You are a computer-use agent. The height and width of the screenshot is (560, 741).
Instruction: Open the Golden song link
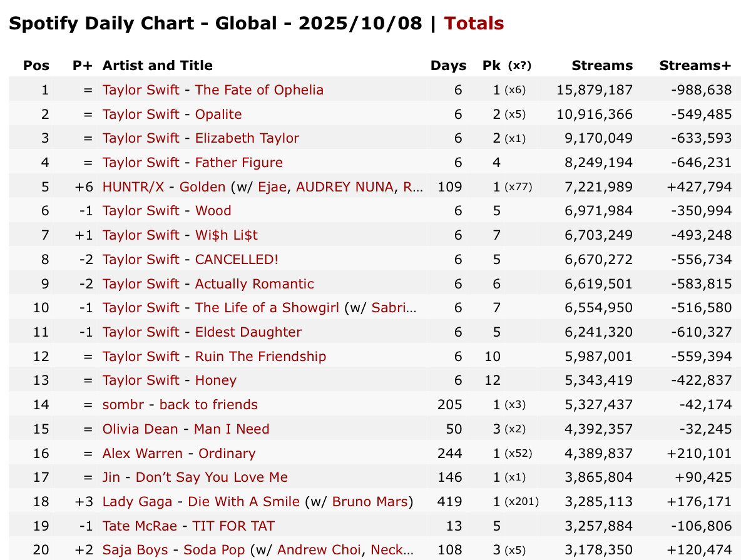tap(202, 187)
